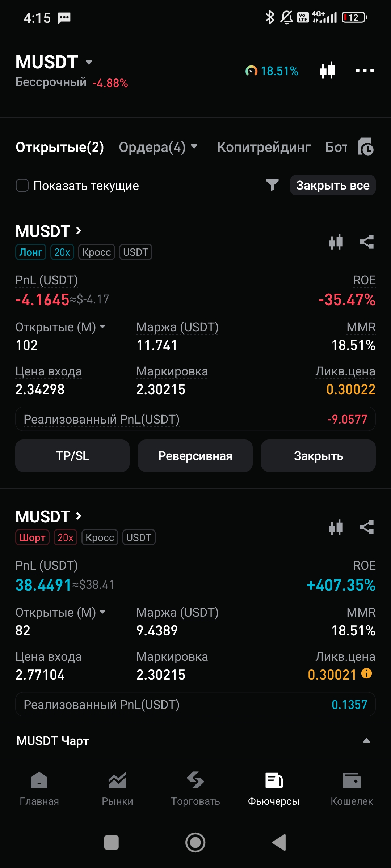
Task: Switch to the Копитрейдинг tab
Action: tap(264, 147)
